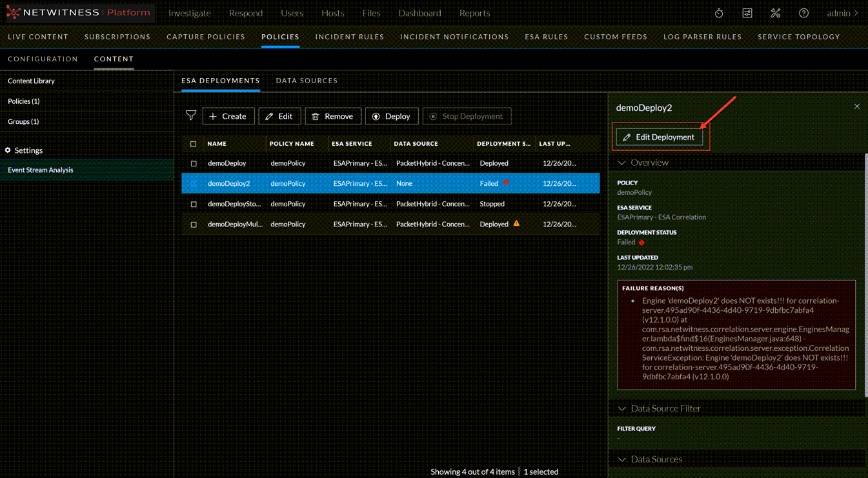Viewport: 868px width, 478px height.
Task: Collapse the Data Source Filter section
Action: tap(622, 408)
